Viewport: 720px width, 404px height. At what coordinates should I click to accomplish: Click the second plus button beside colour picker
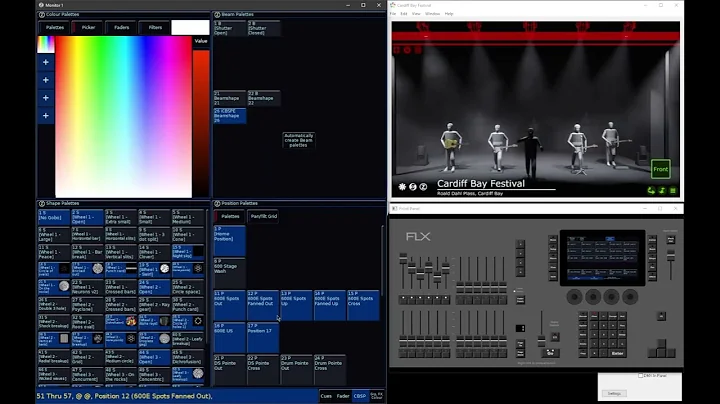tap(45, 80)
